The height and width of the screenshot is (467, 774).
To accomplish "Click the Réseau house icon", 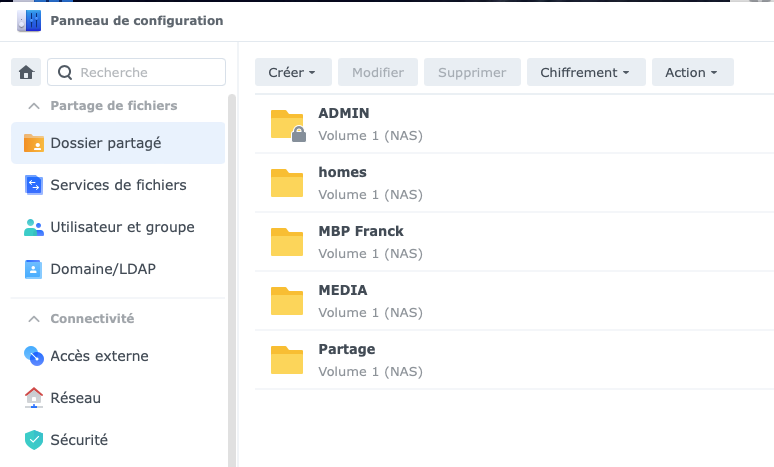I will click(34, 398).
